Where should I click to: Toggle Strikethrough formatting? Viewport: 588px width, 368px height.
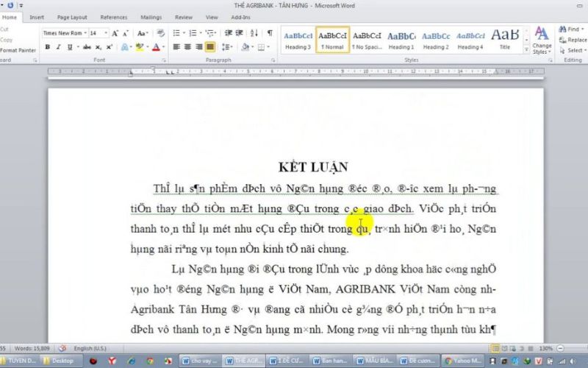(x=87, y=47)
